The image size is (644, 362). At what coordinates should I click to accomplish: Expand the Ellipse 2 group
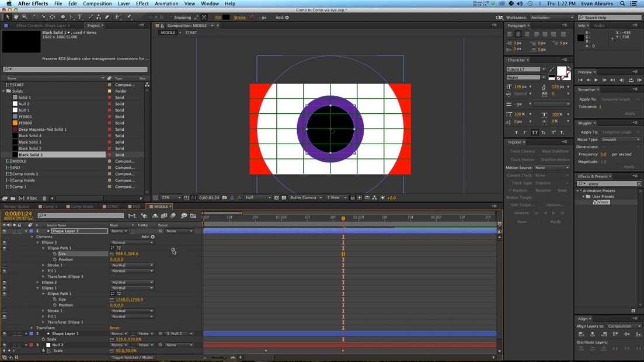pyautogui.click(x=38, y=283)
